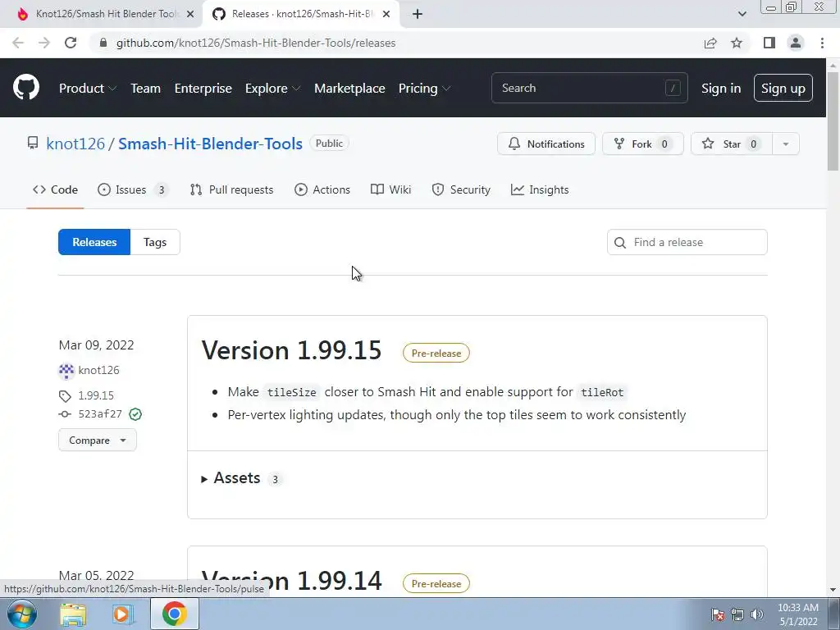Open the 1.99.15 tag link
Screen dimensions: 840x630
pyautogui.click(x=96, y=395)
